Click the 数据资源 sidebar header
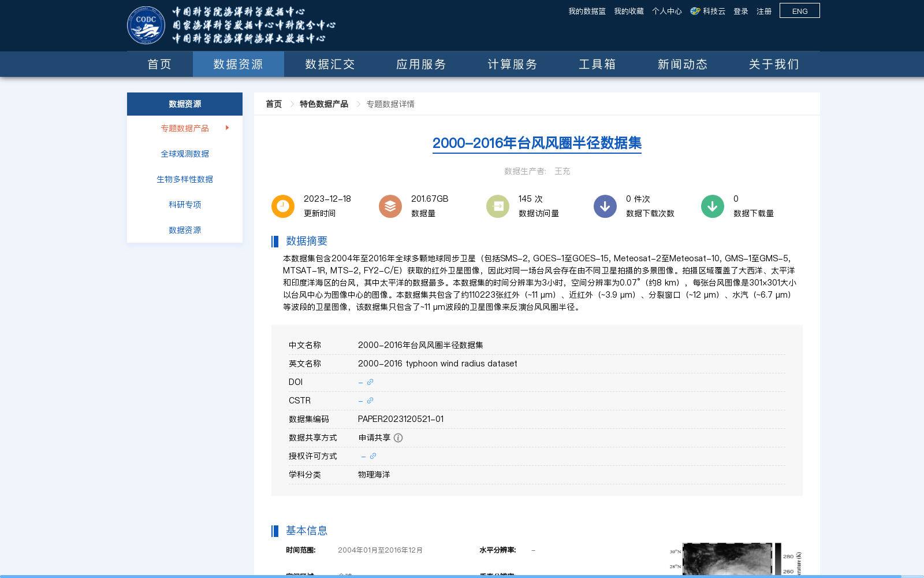The image size is (924, 578). point(185,104)
